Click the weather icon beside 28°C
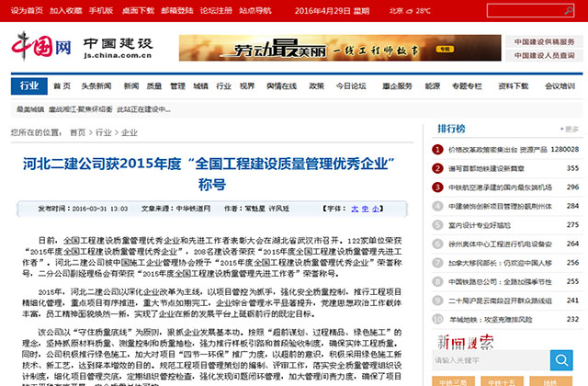Viewport: 588px width, 386px height. click(408, 11)
